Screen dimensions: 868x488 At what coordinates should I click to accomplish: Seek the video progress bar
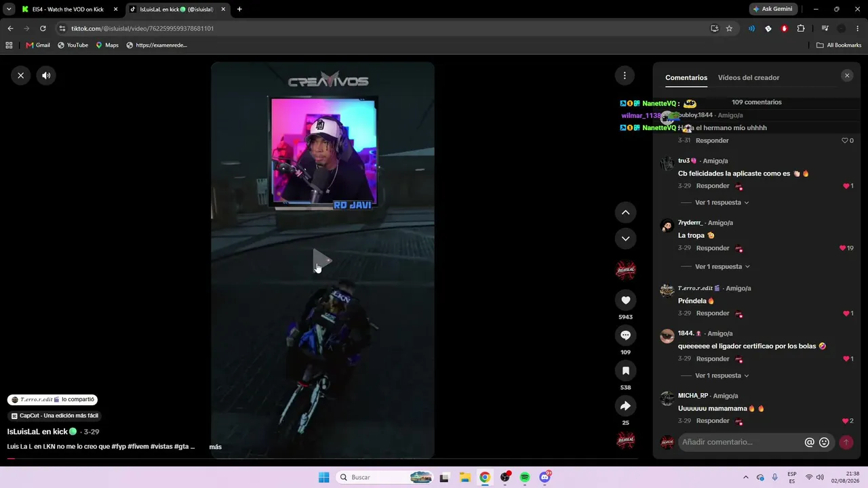(x=322, y=459)
